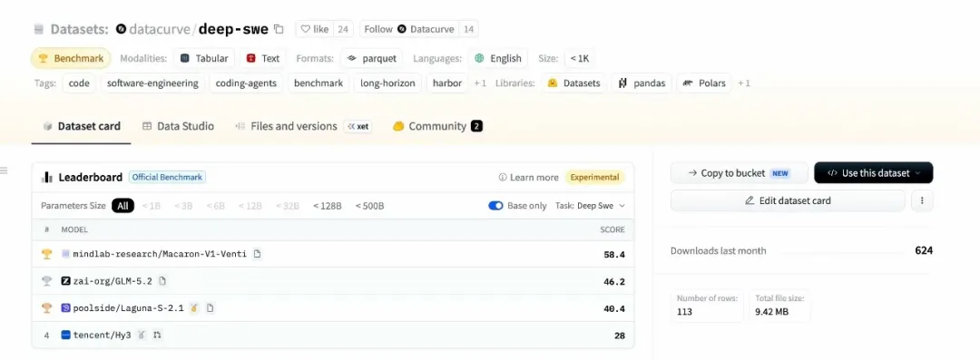Select the <128B parameters size filter
The image size is (980, 360).
point(328,206)
